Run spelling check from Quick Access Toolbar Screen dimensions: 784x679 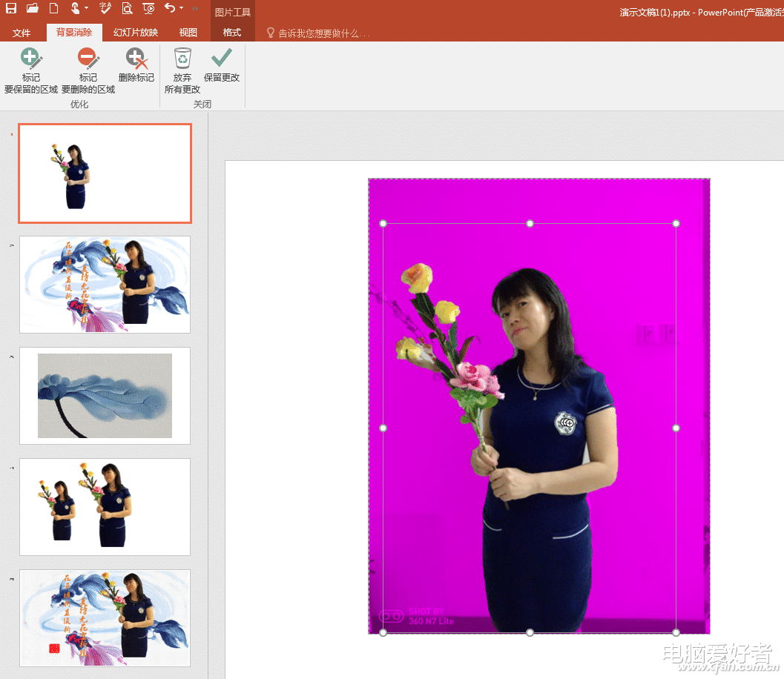click(x=105, y=8)
